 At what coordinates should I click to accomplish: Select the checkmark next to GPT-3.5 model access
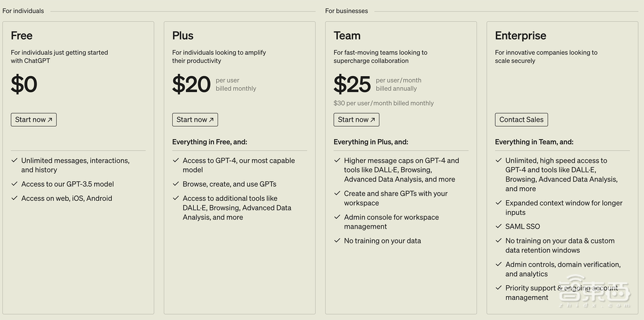pyautogui.click(x=14, y=184)
